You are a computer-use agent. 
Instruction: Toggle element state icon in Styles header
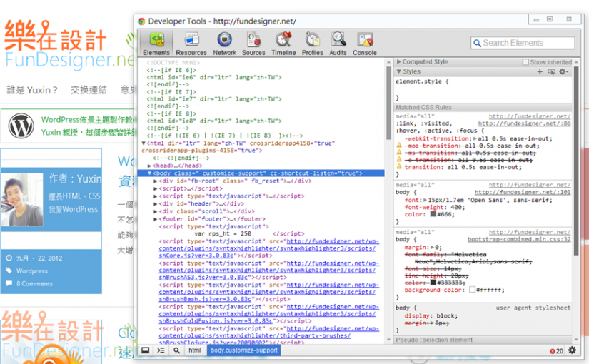(551, 71)
